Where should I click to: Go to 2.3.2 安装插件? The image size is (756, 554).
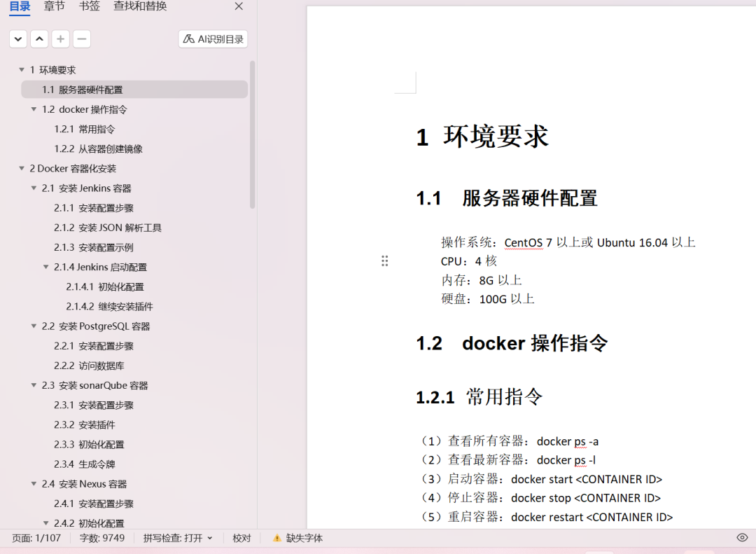pyautogui.click(x=85, y=424)
